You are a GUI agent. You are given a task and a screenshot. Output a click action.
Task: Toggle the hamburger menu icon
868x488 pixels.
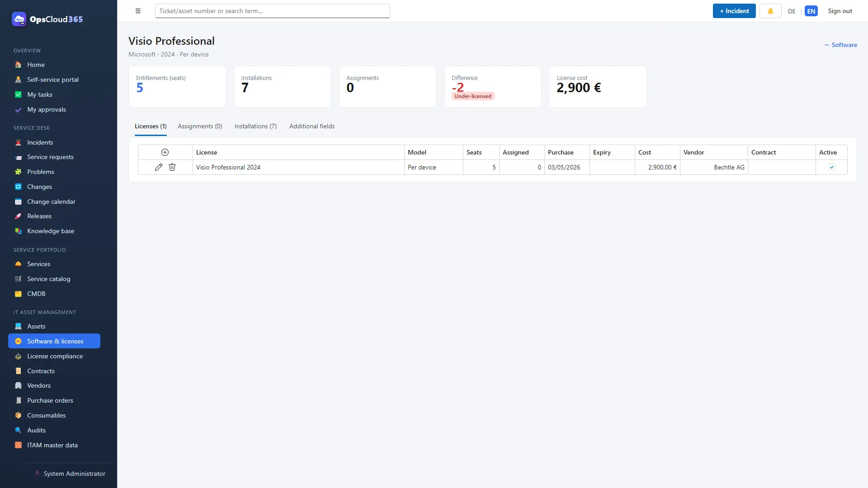click(x=138, y=11)
